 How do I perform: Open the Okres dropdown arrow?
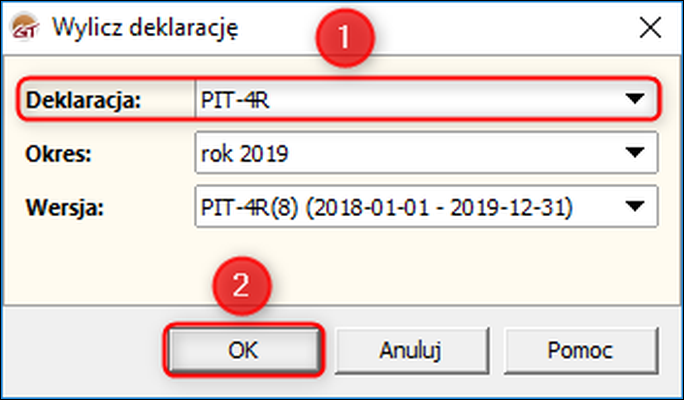click(x=635, y=153)
